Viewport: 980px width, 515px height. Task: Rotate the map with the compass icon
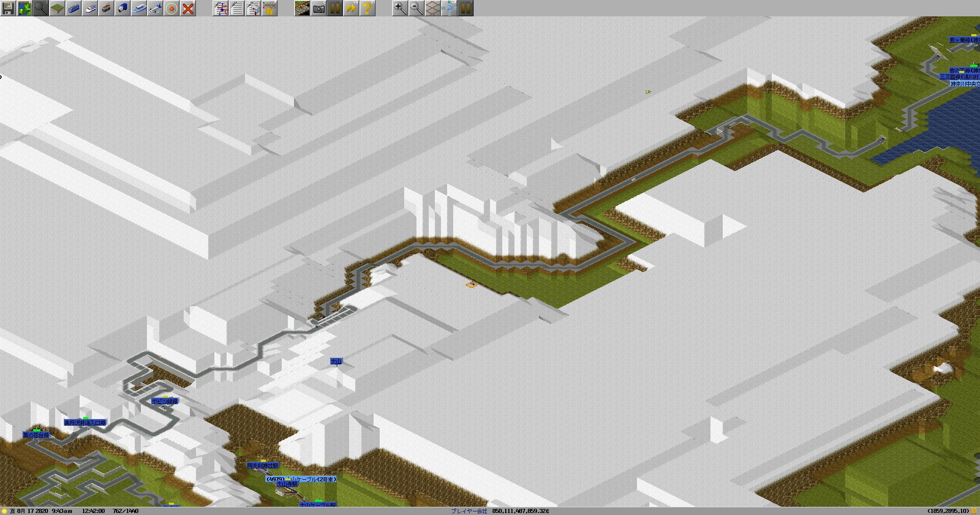coord(449,8)
